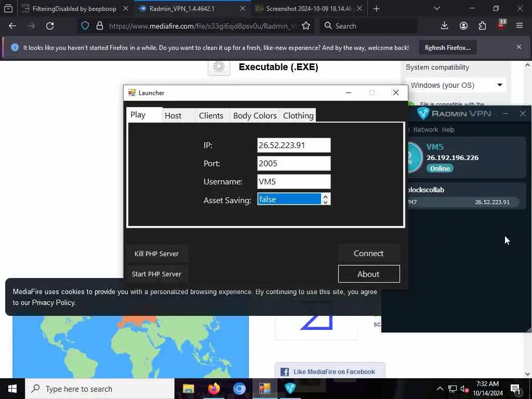
Task: Click the Port field showing 2005
Action: [294, 163]
